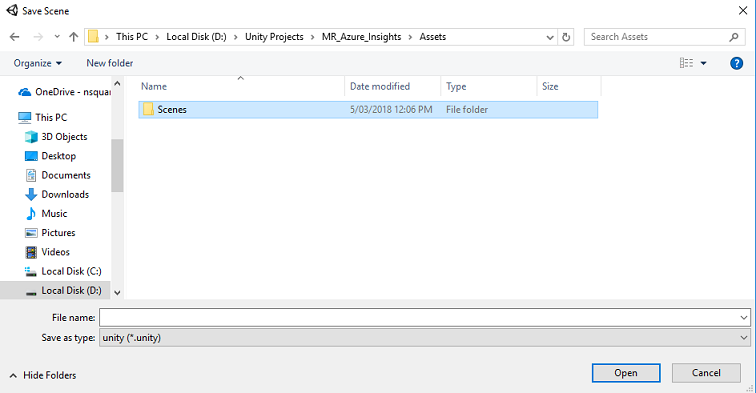The width and height of the screenshot is (756, 393).
Task: Open 3D Objects in the sidebar
Action: pos(56,136)
